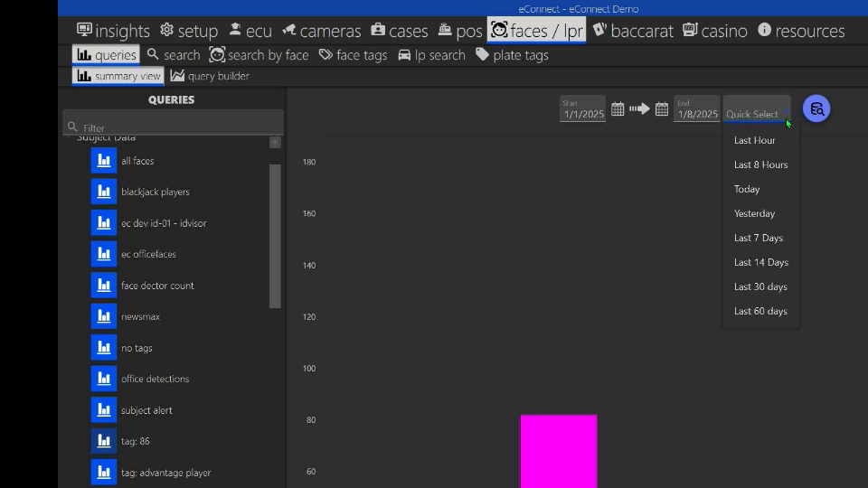
Task: Click the Start date field
Action: coord(582,109)
